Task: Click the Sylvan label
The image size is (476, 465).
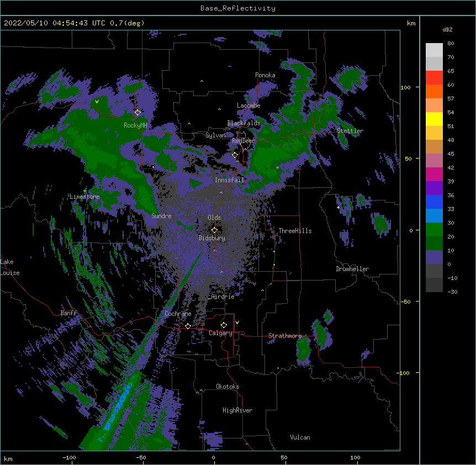Action: [215, 135]
